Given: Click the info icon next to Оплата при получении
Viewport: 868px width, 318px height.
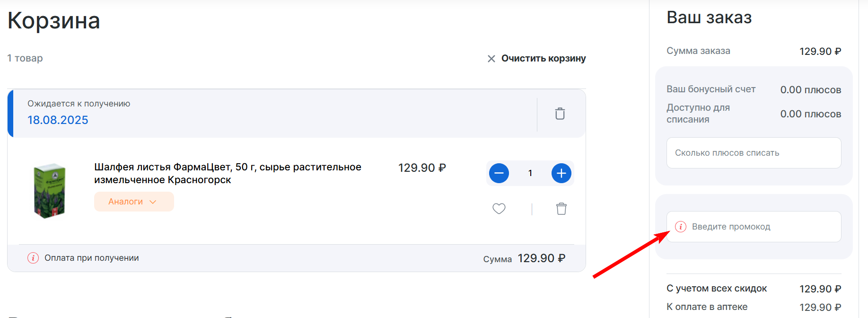Looking at the screenshot, I should click(33, 258).
